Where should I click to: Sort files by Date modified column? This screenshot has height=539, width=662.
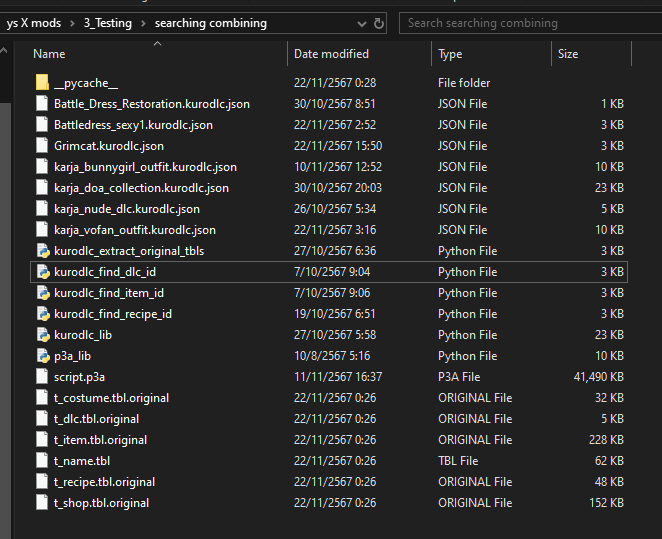click(331, 54)
